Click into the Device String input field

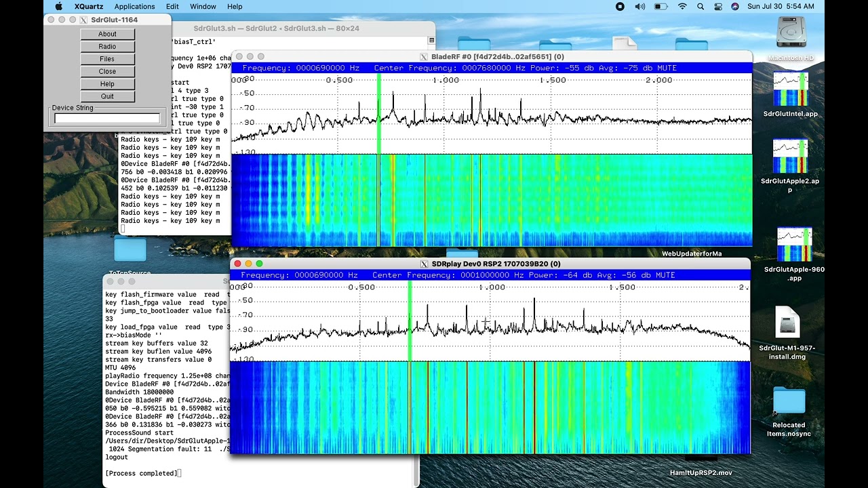pyautogui.click(x=107, y=119)
